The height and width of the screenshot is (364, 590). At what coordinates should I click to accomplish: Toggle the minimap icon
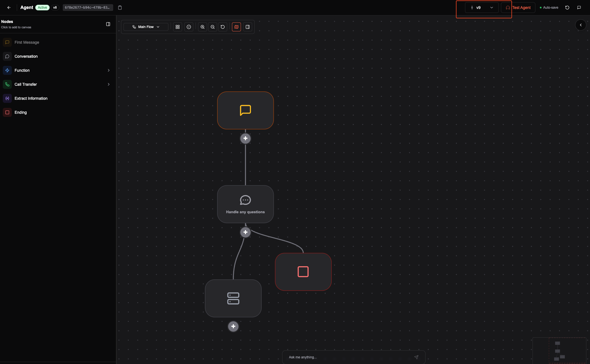coord(236,27)
